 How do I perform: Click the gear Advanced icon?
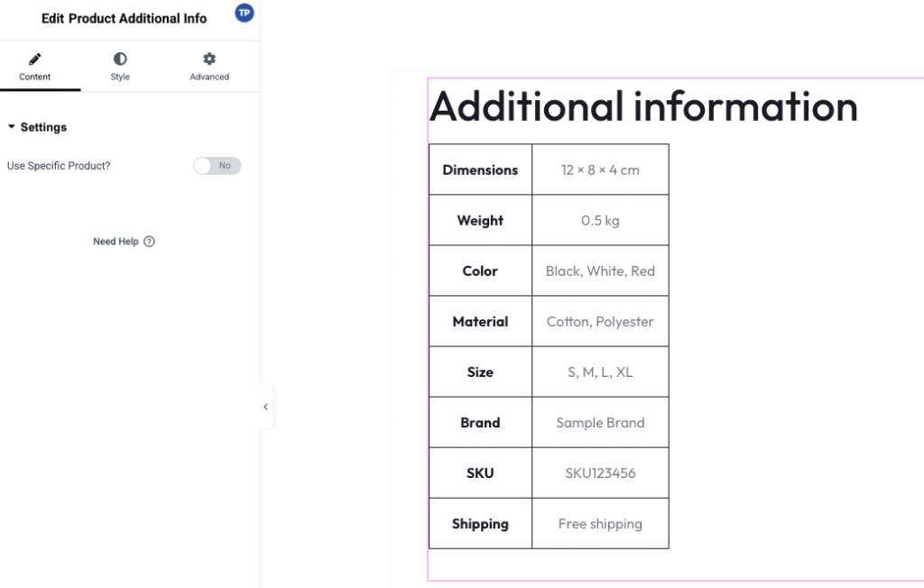point(209,59)
